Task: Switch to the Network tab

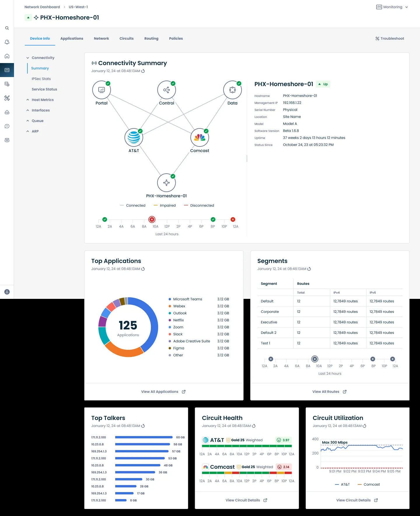Action: 101,39
